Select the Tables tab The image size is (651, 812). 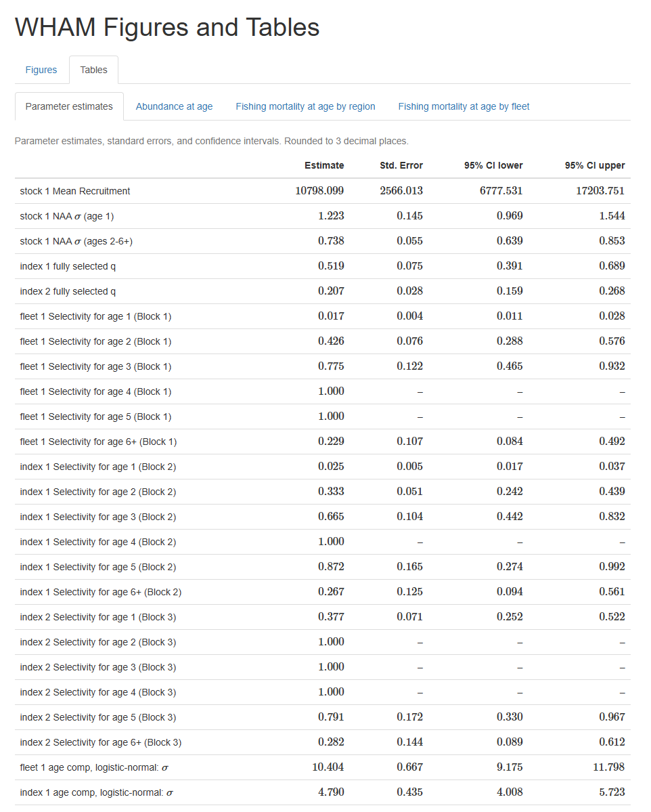pos(93,70)
